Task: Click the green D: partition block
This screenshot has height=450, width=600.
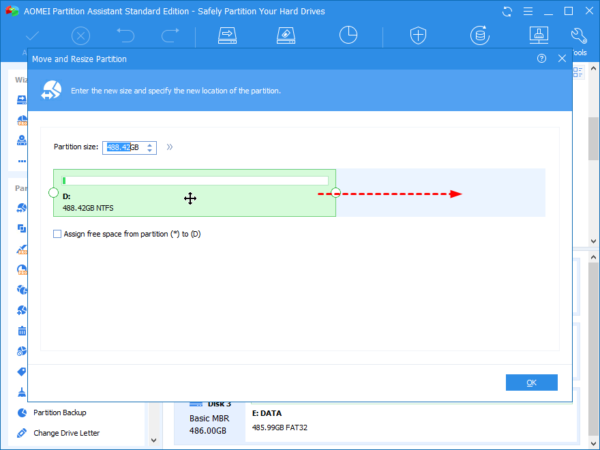Action: (194, 193)
